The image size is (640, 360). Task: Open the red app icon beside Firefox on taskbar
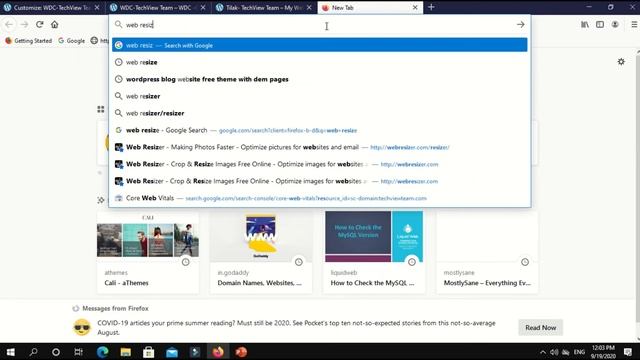[x=241, y=352]
